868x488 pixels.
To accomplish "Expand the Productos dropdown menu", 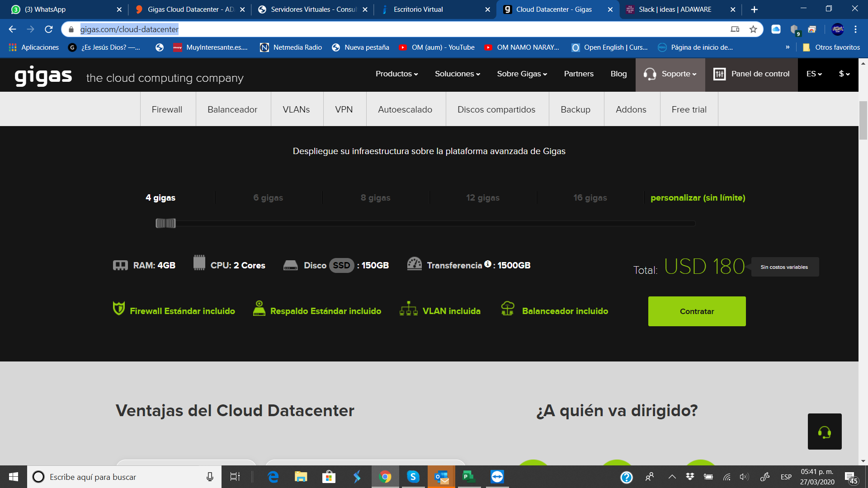I will (x=396, y=74).
